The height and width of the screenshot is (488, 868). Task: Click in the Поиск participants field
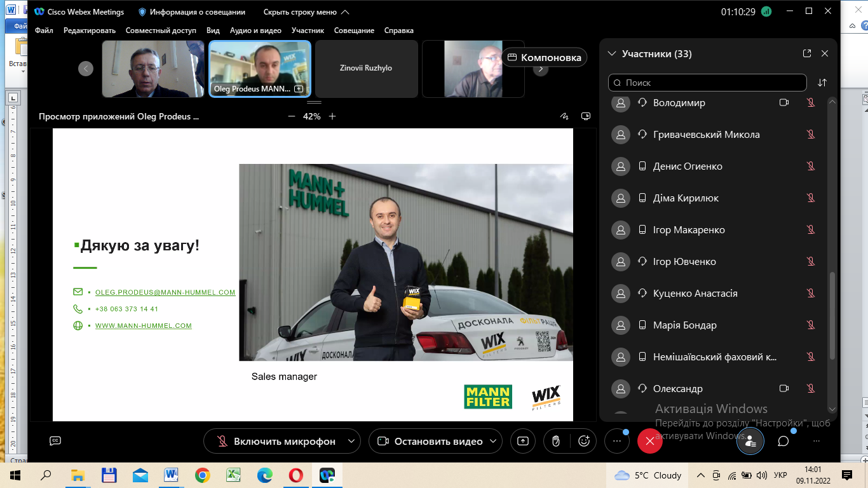click(x=709, y=83)
